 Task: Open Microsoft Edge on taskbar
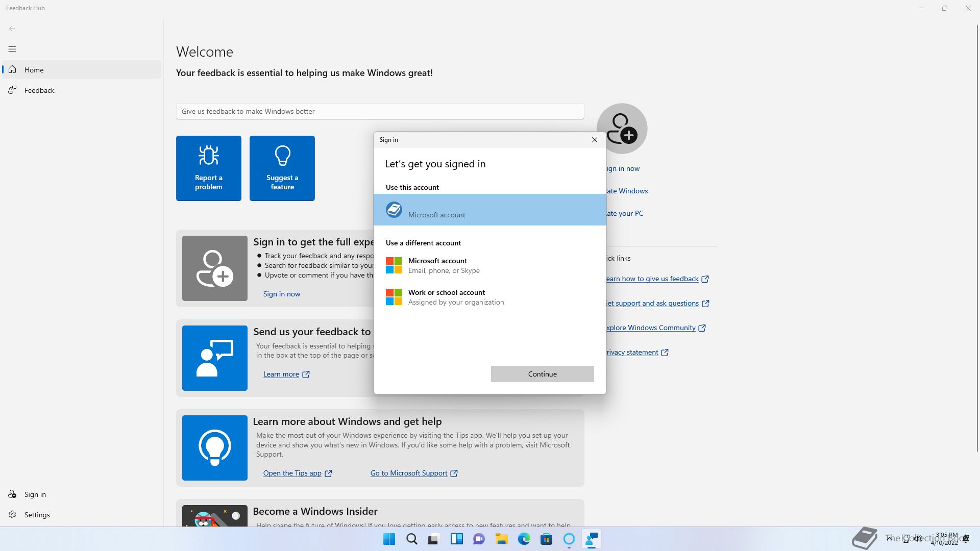pos(524,539)
